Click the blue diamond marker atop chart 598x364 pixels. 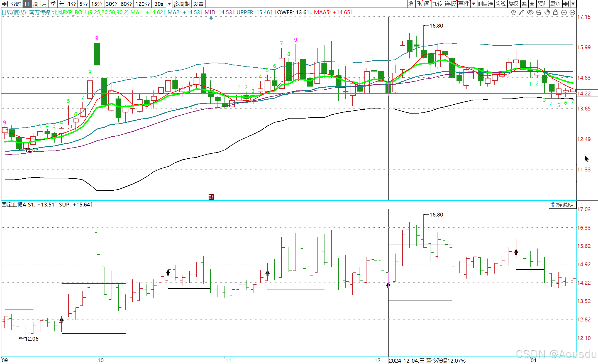click(x=211, y=18)
